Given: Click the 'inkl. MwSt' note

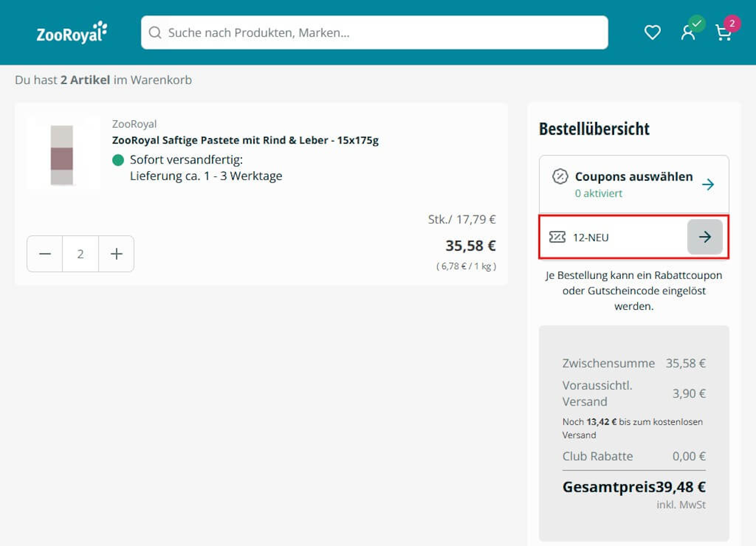Looking at the screenshot, I should pos(681,505).
